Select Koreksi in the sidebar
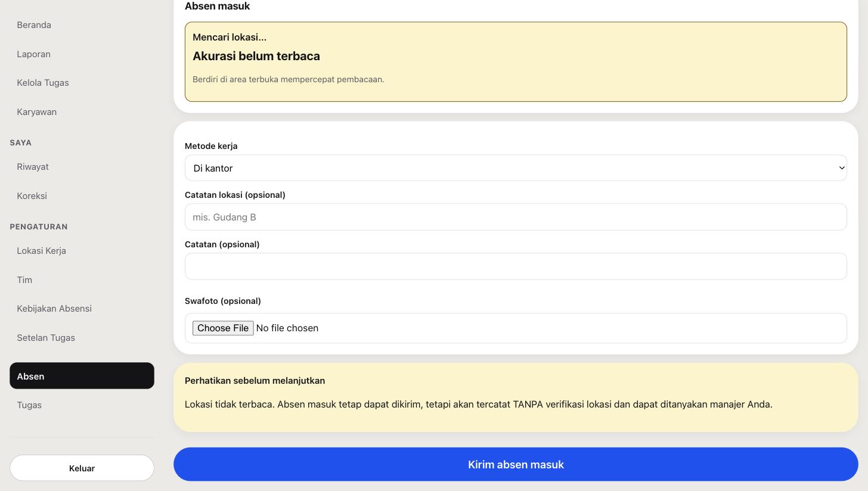Screen dimensions: 868x491 pyautogui.click(x=82, y=196)
